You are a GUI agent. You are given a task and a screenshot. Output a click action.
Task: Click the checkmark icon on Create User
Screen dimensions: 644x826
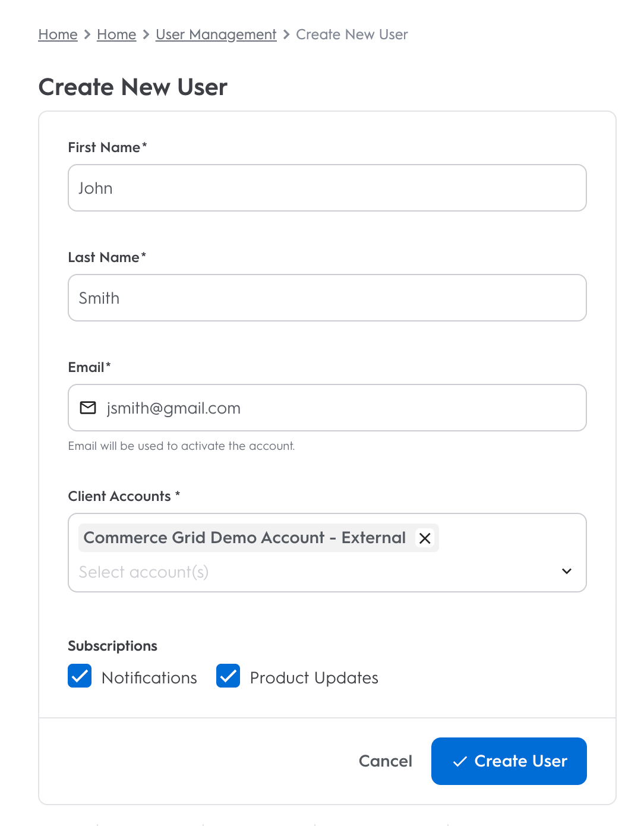coord(460,762)
